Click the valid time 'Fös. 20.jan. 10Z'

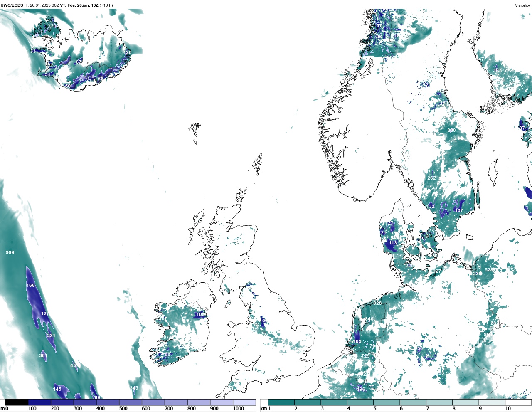(82, 5)
